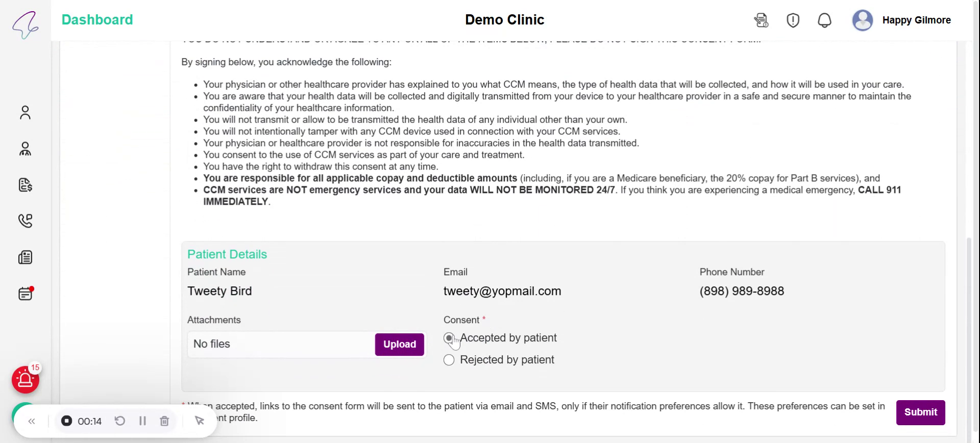Open the server status icon in header
Screen dimensions: 980x443
[761, 20]
